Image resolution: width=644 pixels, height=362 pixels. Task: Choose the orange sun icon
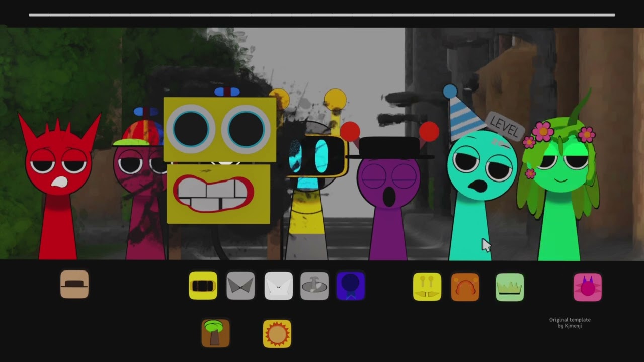[277, 334]
